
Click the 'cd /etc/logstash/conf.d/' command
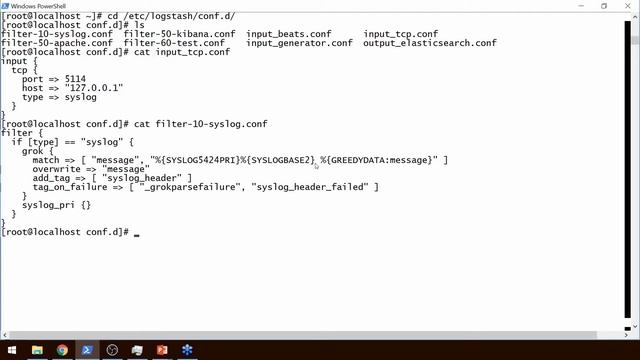coord(171,16)
